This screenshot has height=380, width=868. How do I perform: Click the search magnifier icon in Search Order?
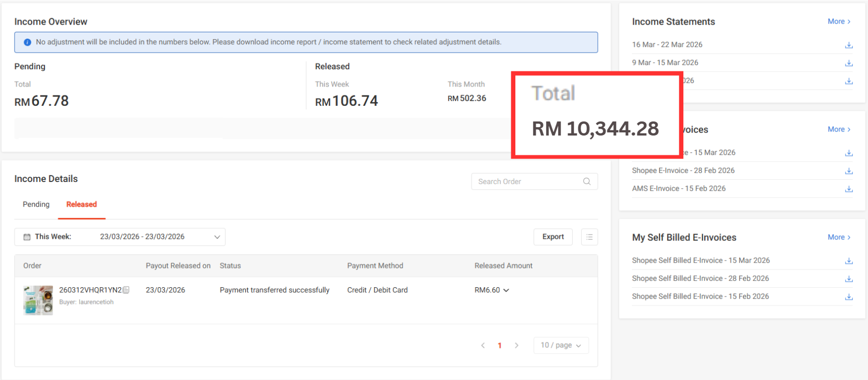tap(587, 181)
